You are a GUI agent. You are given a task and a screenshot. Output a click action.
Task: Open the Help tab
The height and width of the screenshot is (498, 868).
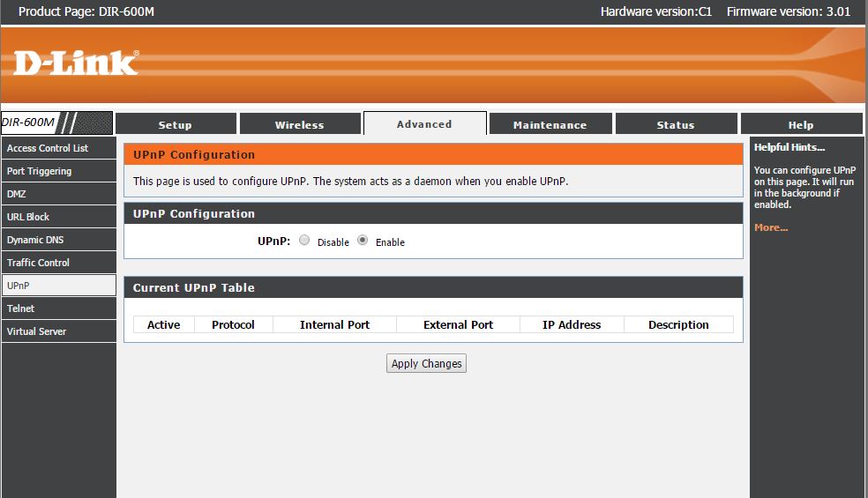click(x=801, y=124)
